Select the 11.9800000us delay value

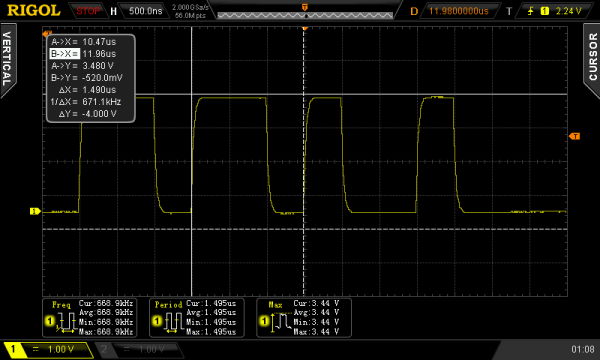[458, 11]
